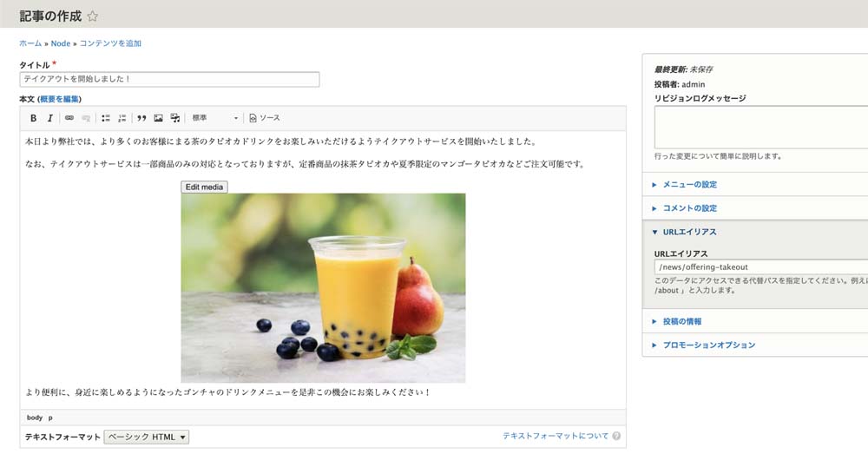The image size is (868, 454).
Task: Open the media library insert icon
Action: point(175,118)
